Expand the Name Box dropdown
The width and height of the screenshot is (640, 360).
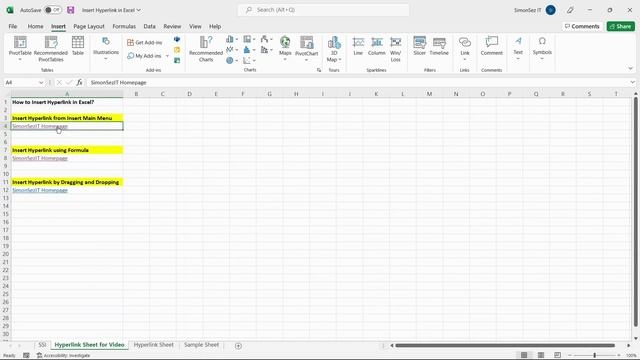tap(41, 82)
